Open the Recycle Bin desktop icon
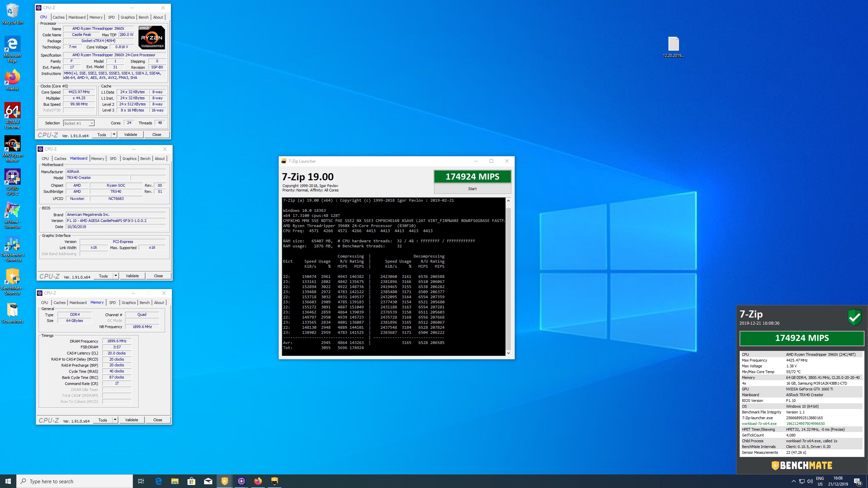This screenshot has width=868, height=488. (13, 14)
